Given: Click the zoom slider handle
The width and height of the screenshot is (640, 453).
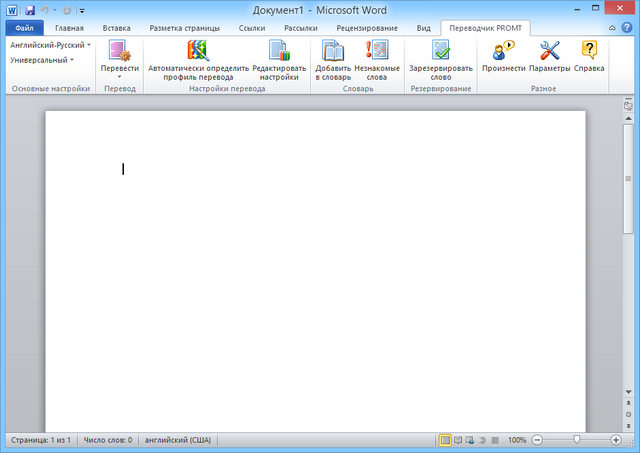Looking at the screenshot, I should (x=576, y=440).
